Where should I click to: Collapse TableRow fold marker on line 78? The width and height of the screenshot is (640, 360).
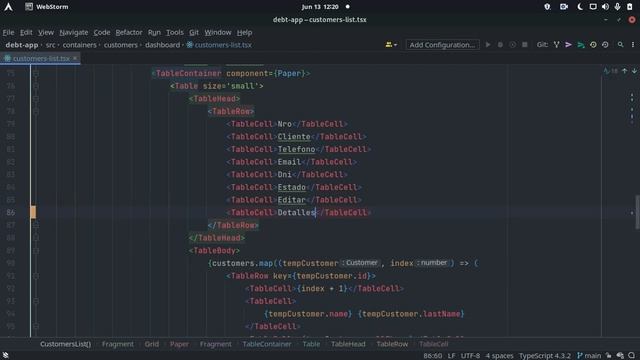pyautogui.click(x=36, y=111)
